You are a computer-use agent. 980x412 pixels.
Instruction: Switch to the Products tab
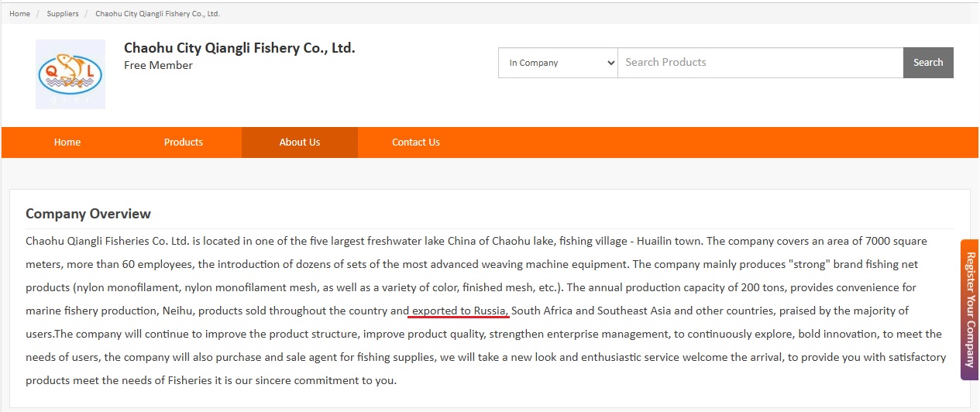pyautogui.click(x=184, y=142)
